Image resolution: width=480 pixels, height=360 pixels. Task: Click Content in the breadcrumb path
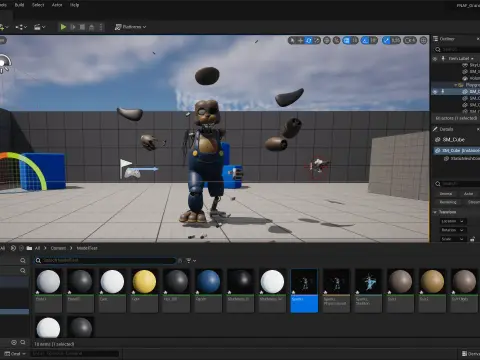pos(58,248)
